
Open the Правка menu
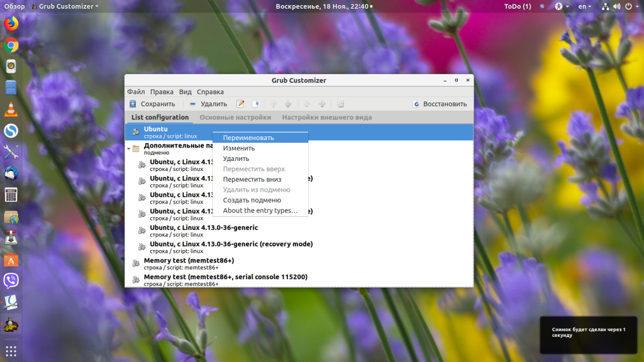pyautogui.click(x=162, y=92)
